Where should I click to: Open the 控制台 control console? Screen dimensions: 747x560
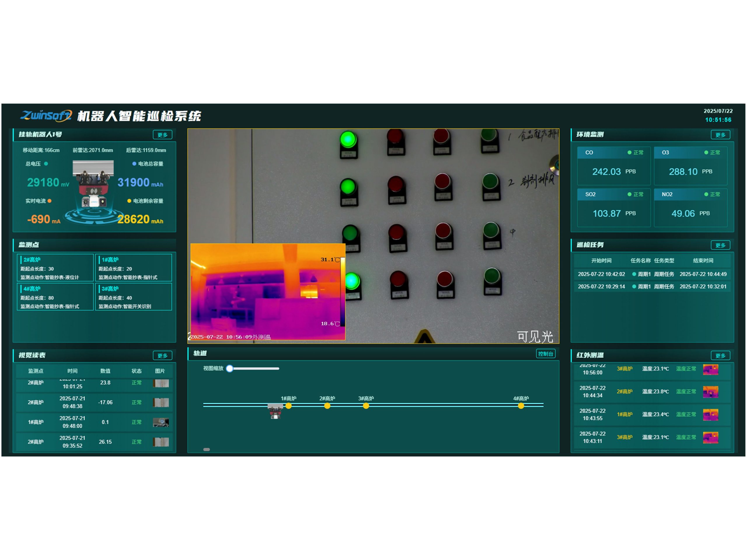click(545, 354)
